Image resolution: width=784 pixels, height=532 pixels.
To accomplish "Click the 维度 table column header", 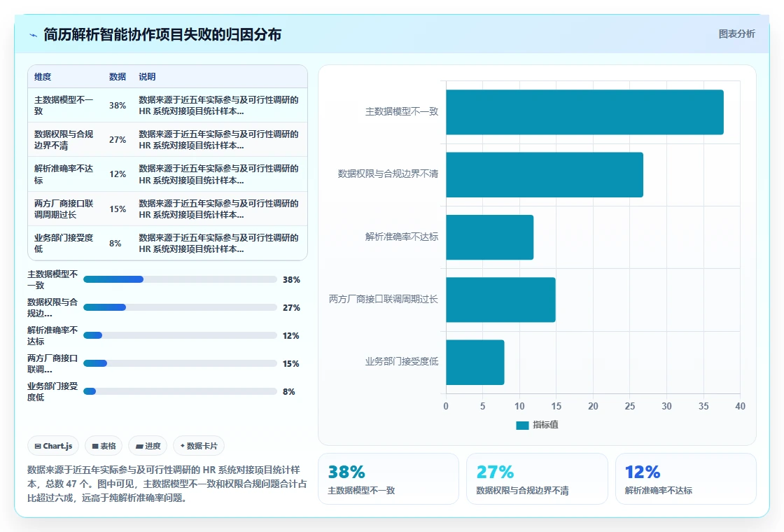I will coord(43,77).
